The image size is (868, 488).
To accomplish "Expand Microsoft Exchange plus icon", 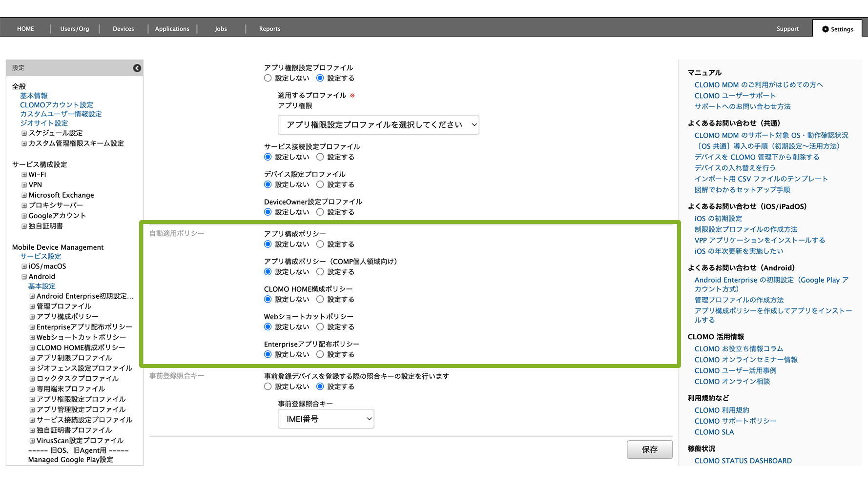I will pyautogui.click(x=24, y=195).
